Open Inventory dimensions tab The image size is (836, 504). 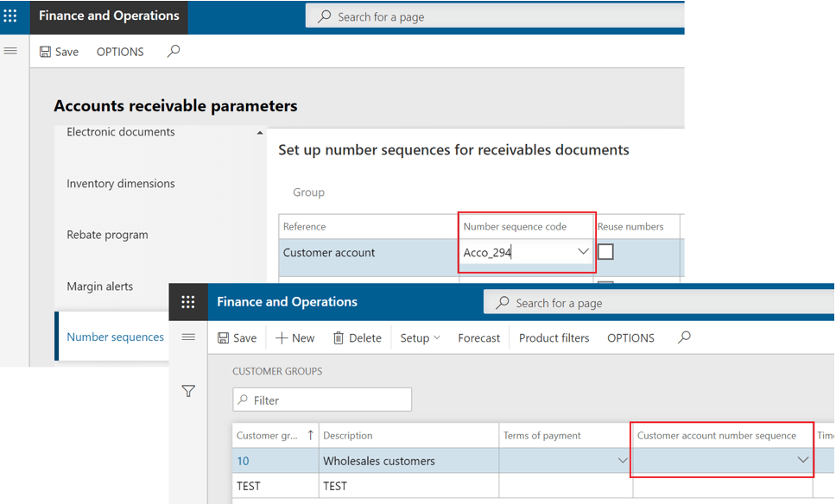tap(121, 184)
